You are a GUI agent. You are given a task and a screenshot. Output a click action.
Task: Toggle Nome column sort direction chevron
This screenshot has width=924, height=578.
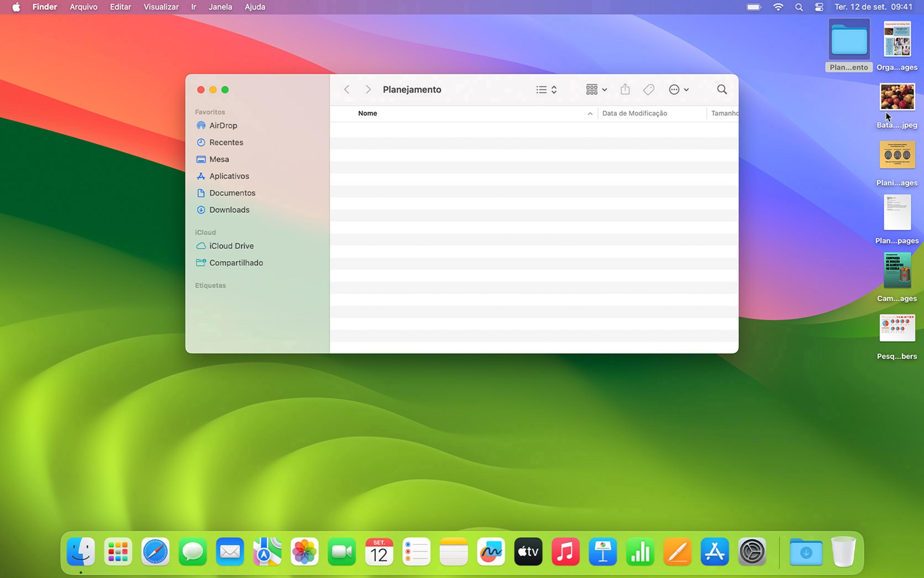[590, 114]
